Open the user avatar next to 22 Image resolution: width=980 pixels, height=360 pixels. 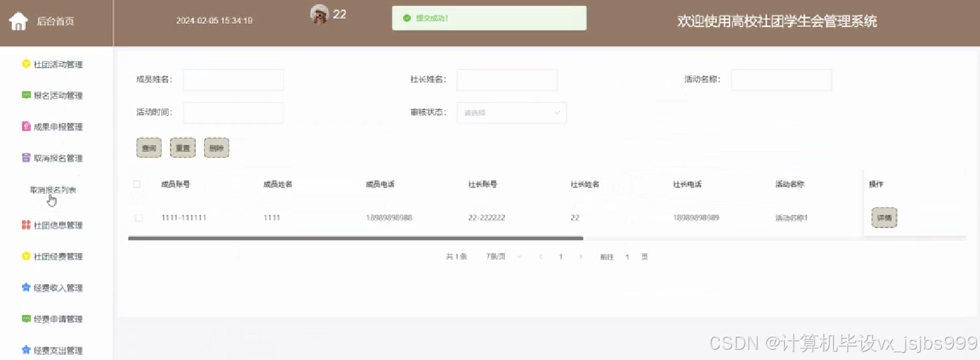pyautogui.click(x=319, y=14)
